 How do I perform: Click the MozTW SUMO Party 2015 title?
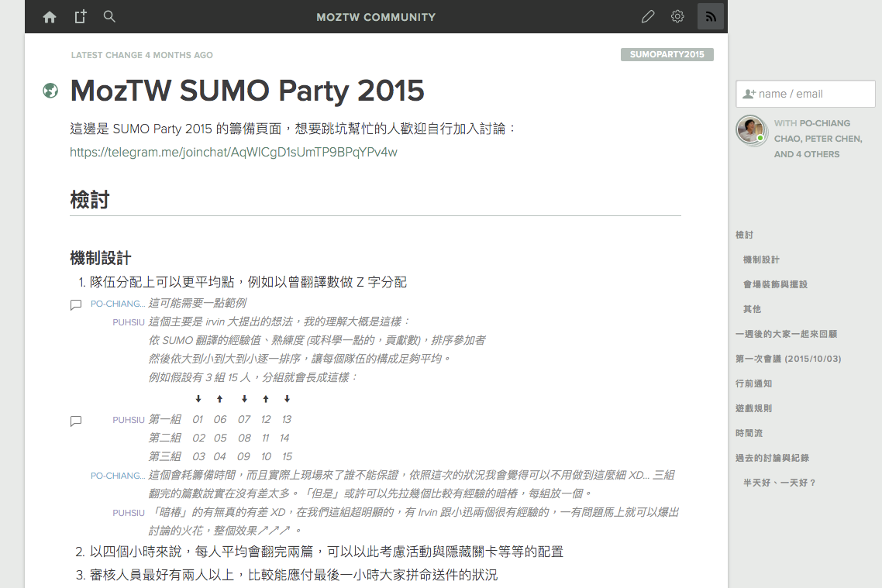[247, 91]
